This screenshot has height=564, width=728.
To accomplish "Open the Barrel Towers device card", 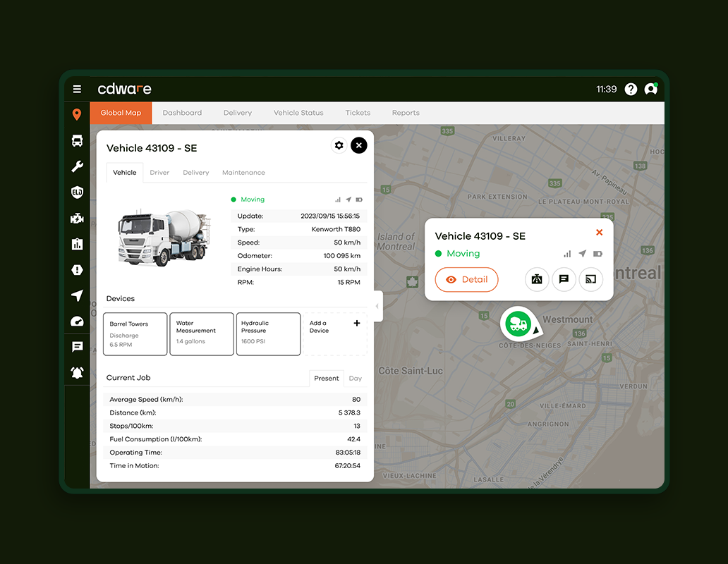I will pos(135,334).
